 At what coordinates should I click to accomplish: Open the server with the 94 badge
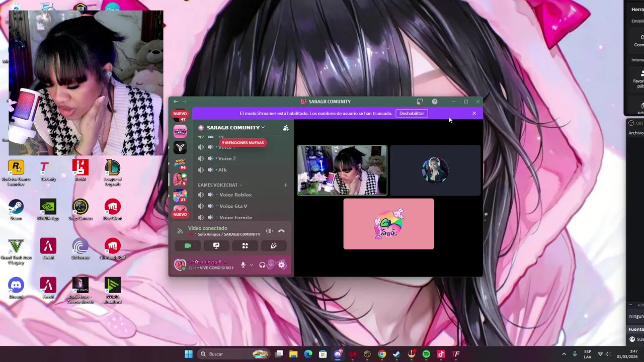(x=180, y=163)
